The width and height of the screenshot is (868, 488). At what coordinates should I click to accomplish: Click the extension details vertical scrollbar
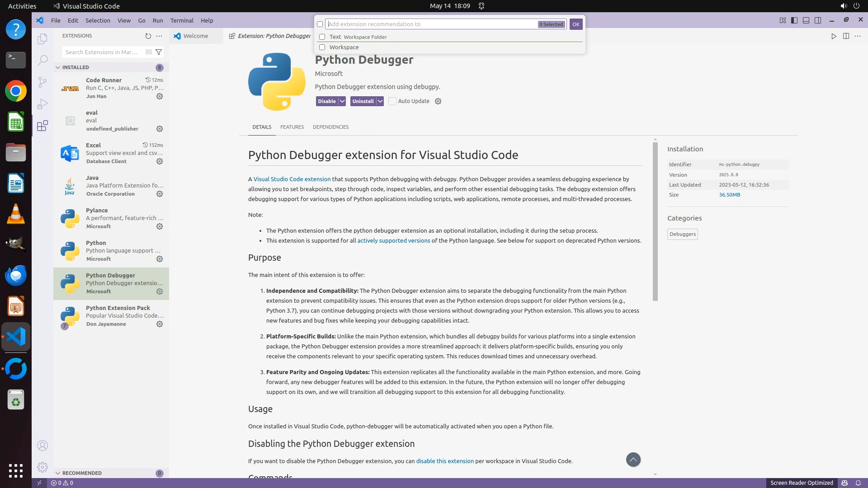tap(655, 221)
